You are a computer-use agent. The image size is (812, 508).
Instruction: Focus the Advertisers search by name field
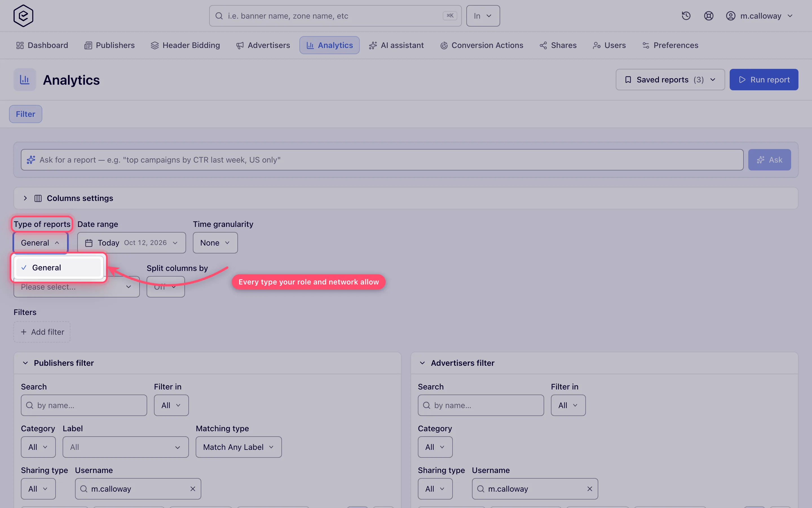point(481,405)
